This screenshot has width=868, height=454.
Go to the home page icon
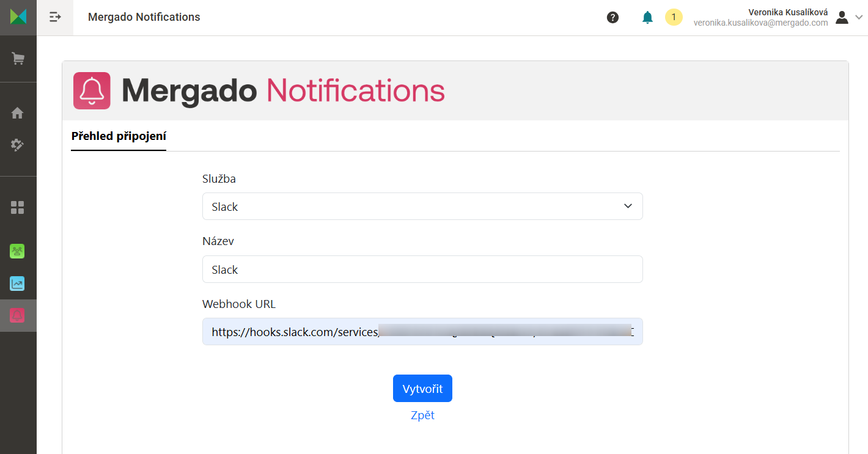[x=18, y=113]
